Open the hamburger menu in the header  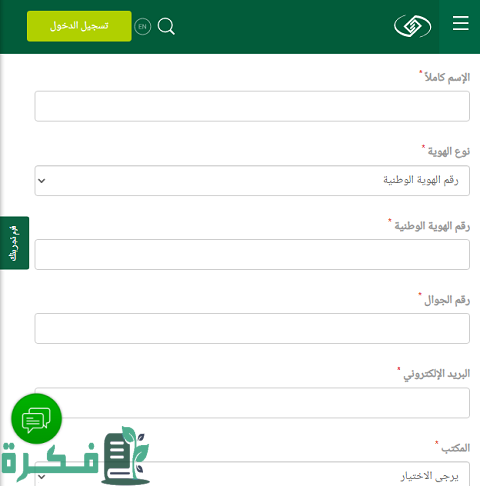tap(460, 23)
